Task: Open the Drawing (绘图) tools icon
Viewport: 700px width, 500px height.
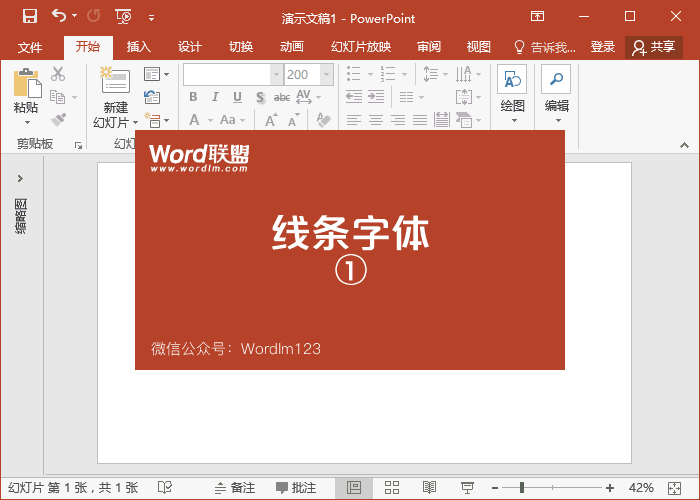Action: click(x=512, y=82)
